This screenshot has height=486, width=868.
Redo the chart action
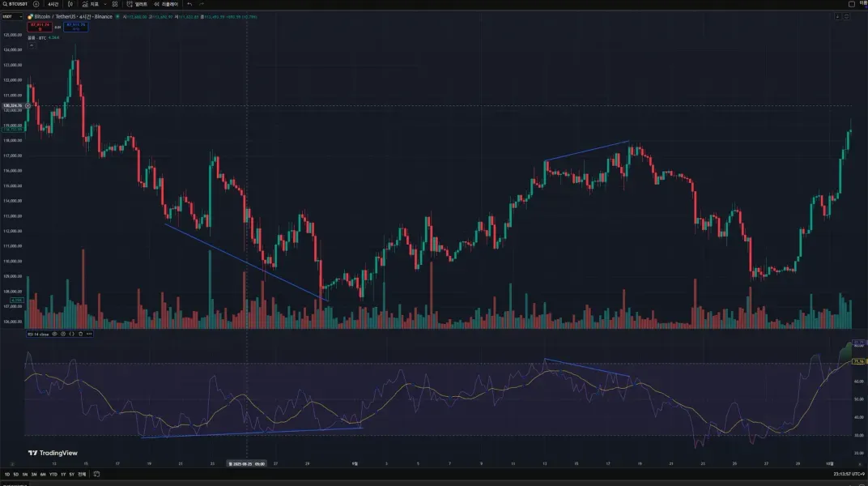202,4
